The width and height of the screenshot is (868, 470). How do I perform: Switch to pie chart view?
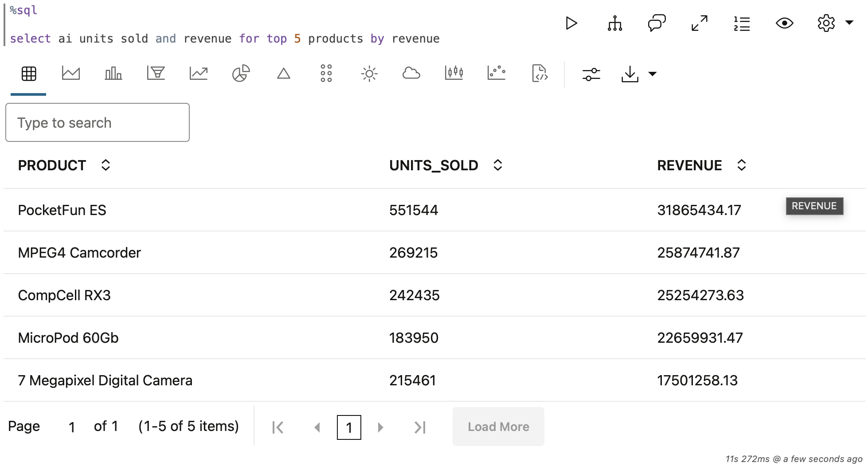click(x=241, y=73)
